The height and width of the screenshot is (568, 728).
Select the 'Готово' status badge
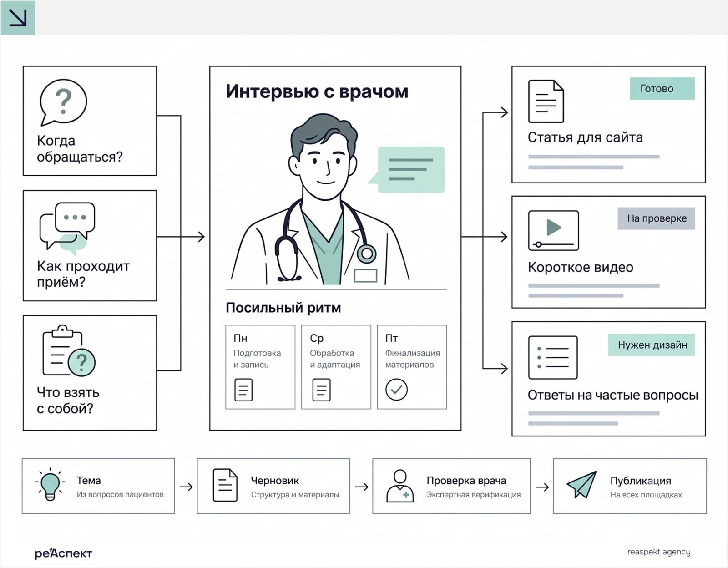click(662, 89)
